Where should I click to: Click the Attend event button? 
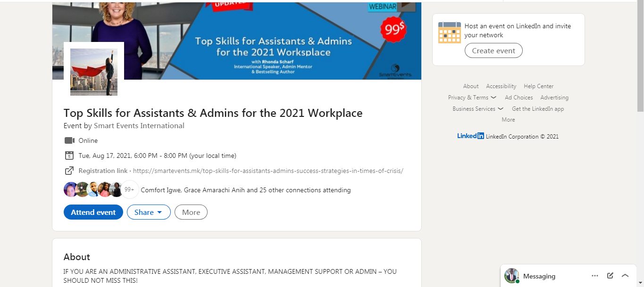[x=93, y=212]
